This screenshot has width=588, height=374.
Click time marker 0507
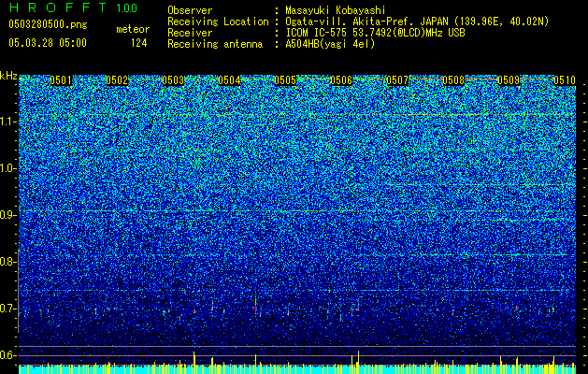click(397, 80)
